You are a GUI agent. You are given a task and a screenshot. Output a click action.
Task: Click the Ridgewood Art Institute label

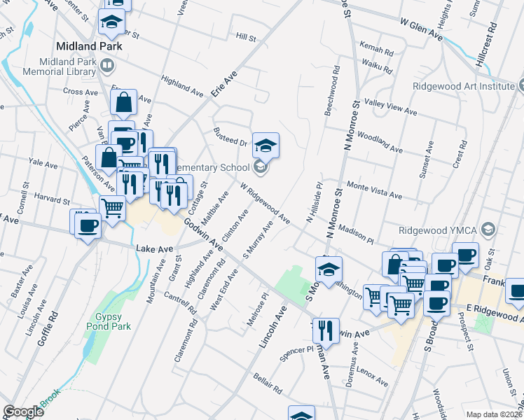[464, 86]
